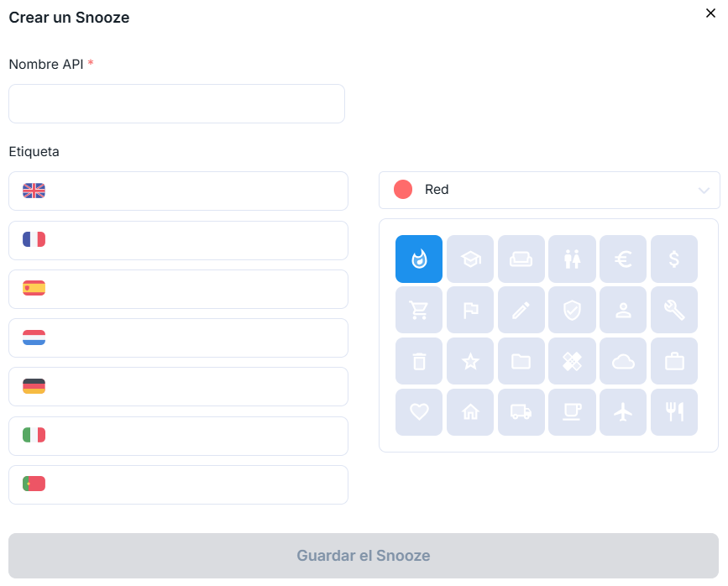Pick the heart icon
This screenshot has width=728, height=586.
(419, 412)
